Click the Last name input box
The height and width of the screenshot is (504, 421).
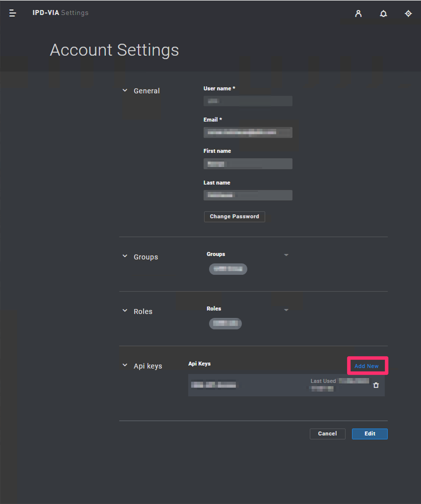tap(247, 195)
